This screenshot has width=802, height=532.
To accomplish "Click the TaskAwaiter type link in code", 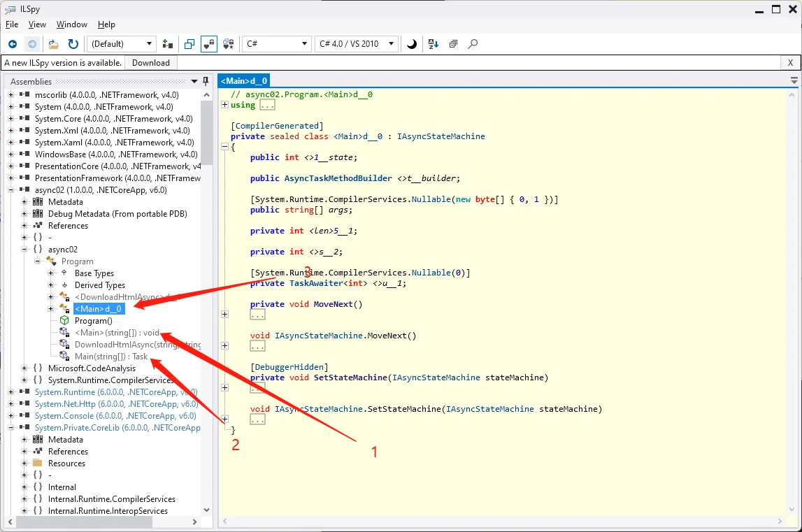I will 316,283.
